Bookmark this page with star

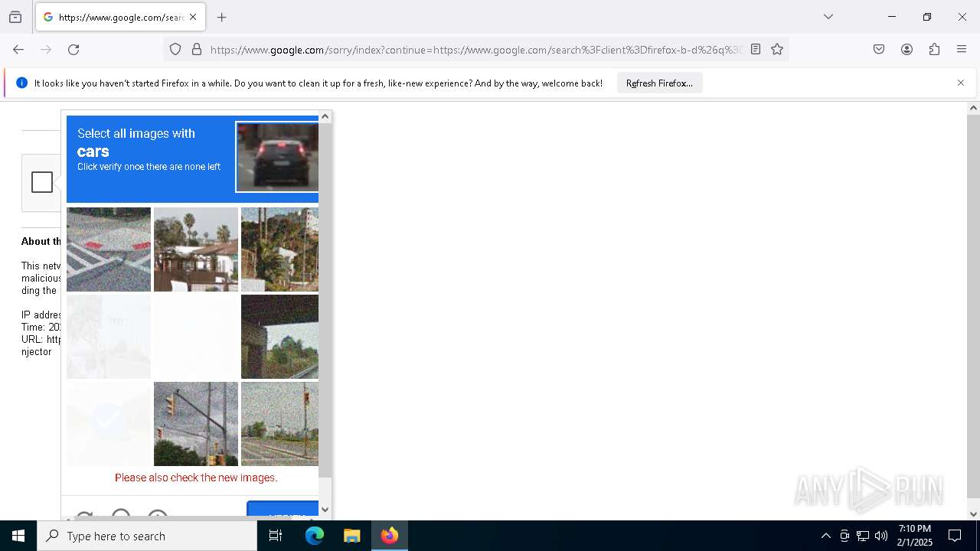[x=777, y=50]
